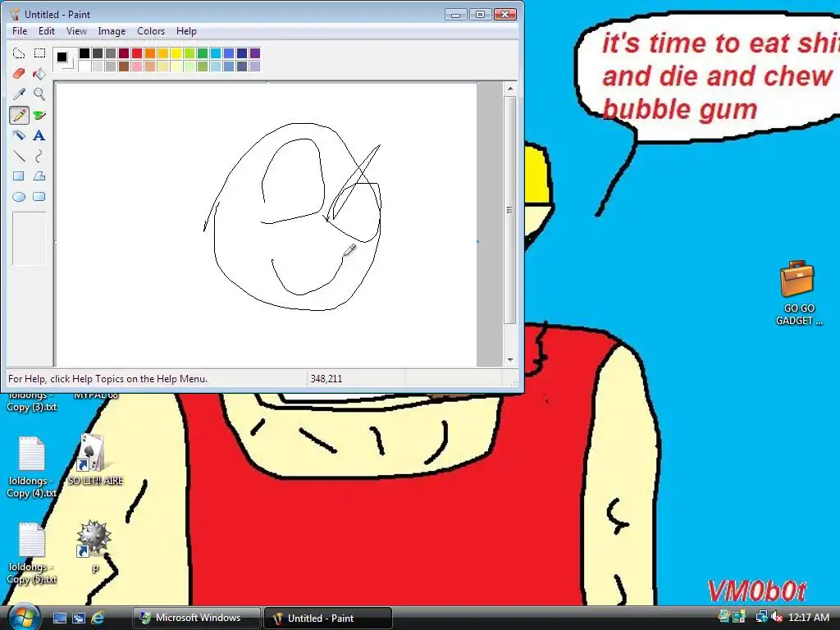Image resolution: width=840 pixels, height=630 pixels.
Task: Click Switch Between Windows quick launch icon
Action: click(x=79, y=618)
